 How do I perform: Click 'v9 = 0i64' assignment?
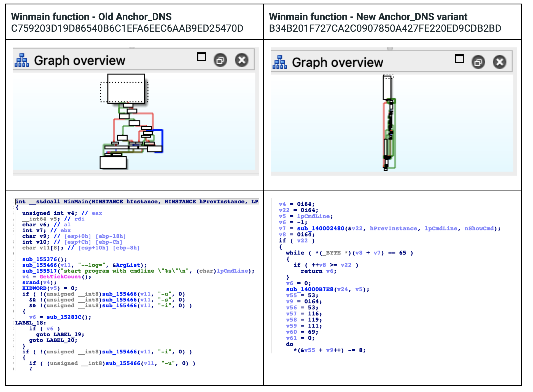point(304,302)
